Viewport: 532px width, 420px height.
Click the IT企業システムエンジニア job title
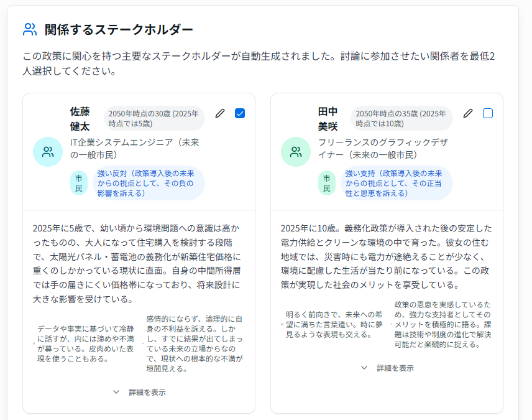[x=135, y=149]
